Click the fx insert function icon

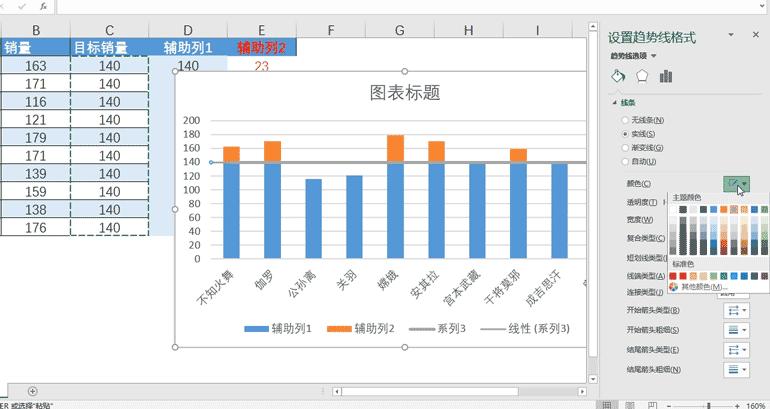pyautogui.click(x=43, y=6)
